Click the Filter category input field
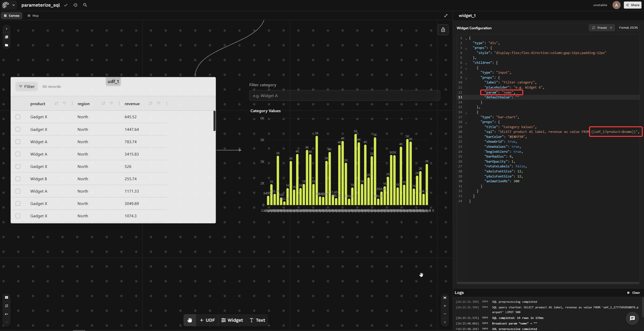Screen dimensions: 644x331 [x=345, y=96]
